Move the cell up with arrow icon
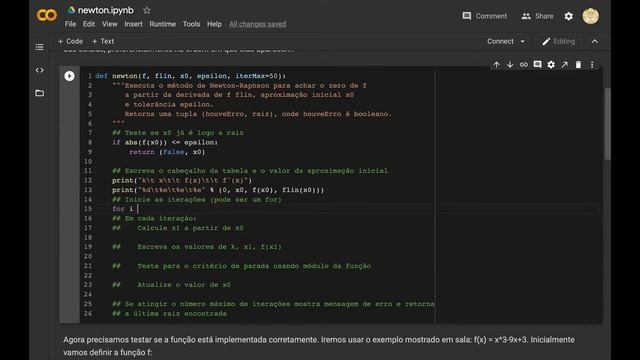This screenshot has height=360, width=640. 496,64
